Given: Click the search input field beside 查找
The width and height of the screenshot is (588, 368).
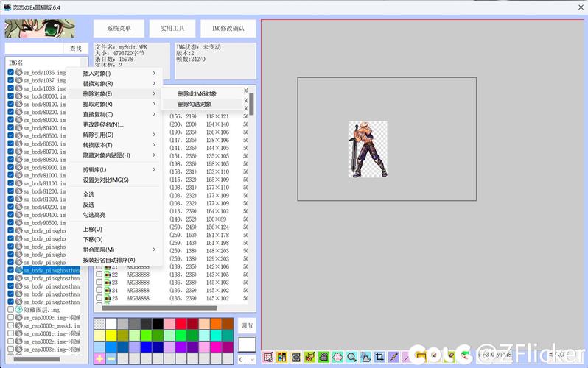Looking at the screenshot, I should click(x=34, y=49).
